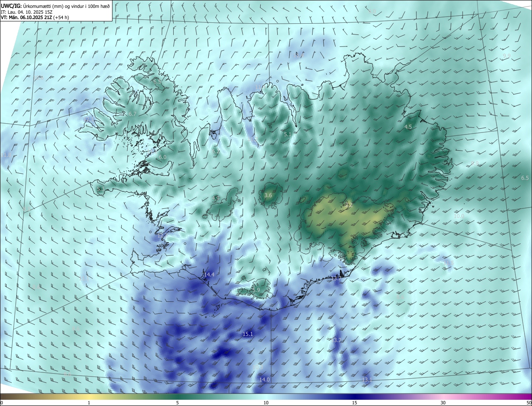Click the 5.1 value in north Iceland
Screen dimensions: 532x406
click(x=288, y=135)
